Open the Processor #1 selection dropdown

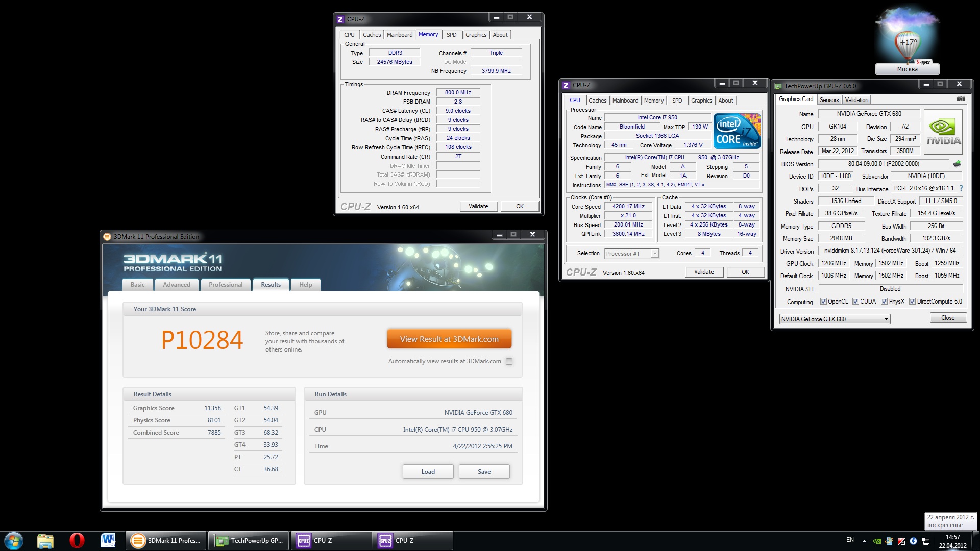tap(632, 254)
